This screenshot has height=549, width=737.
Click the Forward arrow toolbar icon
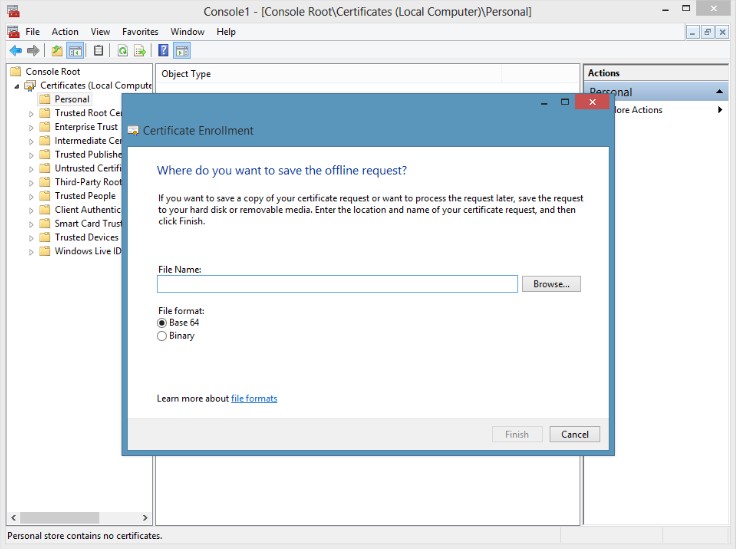33,50
